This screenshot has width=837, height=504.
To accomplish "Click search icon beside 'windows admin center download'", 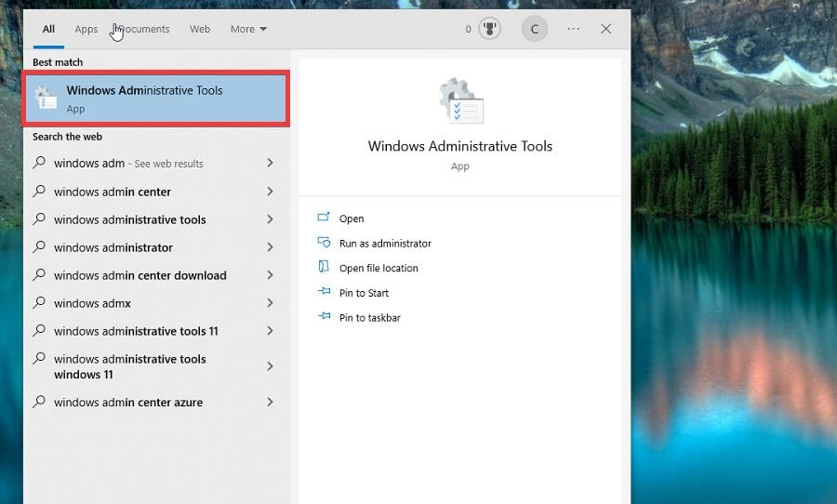I will pyautogui.click(x=39, y=274).
